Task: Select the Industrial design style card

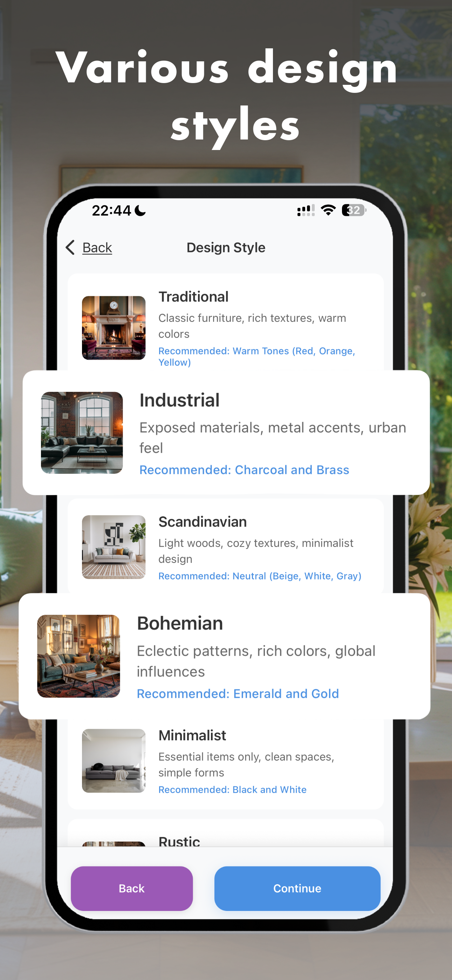Action: click(x=226, y=433)
